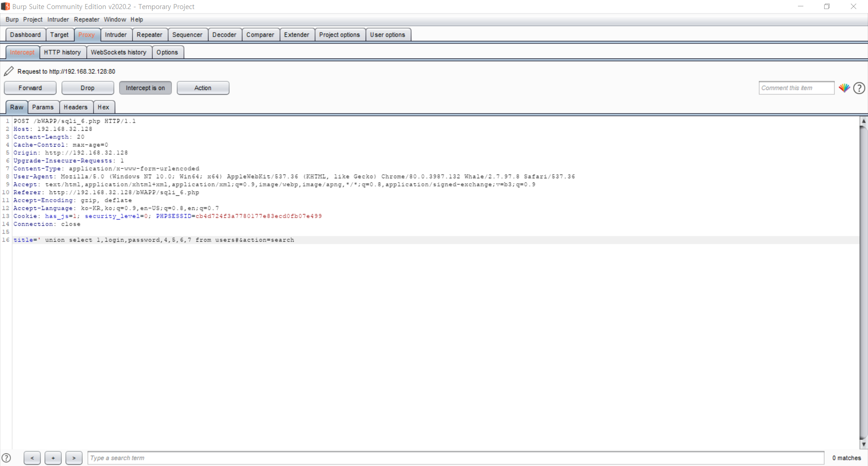Open the Burp menu
Image resolution: width=868 pixels, height=466 pixels.
[12, 19]
